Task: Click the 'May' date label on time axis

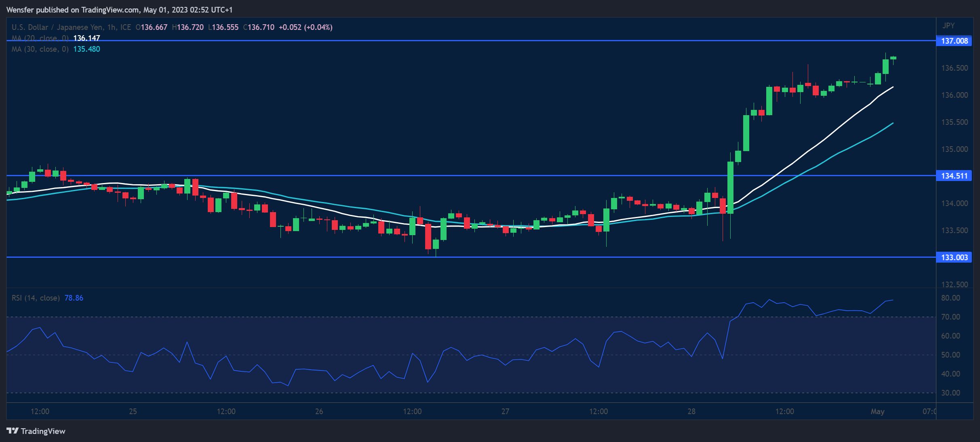Action: click(877, 411)
